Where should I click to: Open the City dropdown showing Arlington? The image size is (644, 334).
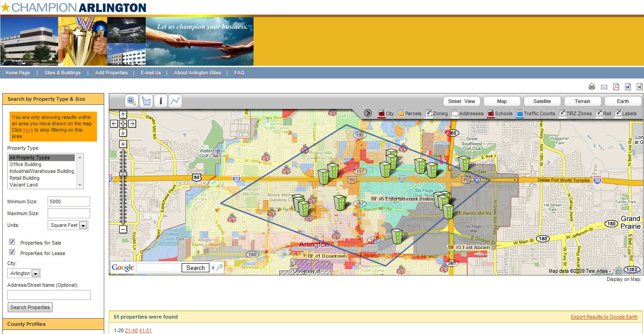pyautogui.click(x=24, y=273)
